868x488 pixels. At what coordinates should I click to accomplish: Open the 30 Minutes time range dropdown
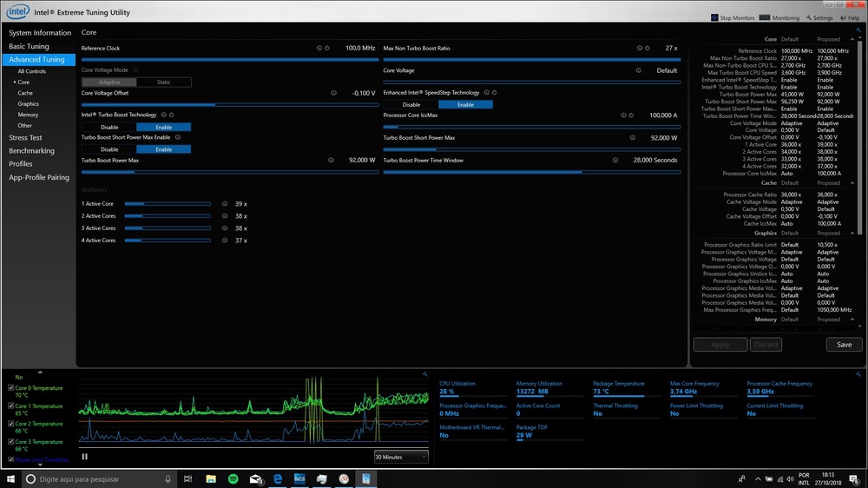(x=401, y=457)
